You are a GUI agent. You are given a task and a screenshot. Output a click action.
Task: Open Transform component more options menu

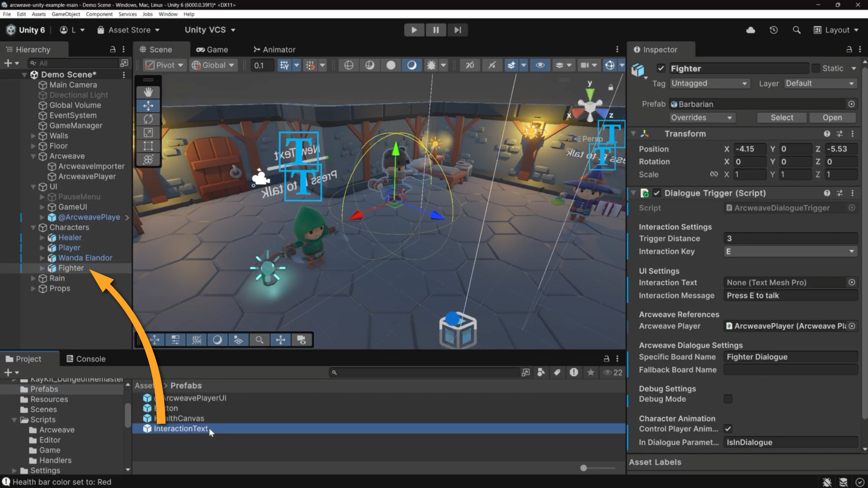click(x=853, y=134)
